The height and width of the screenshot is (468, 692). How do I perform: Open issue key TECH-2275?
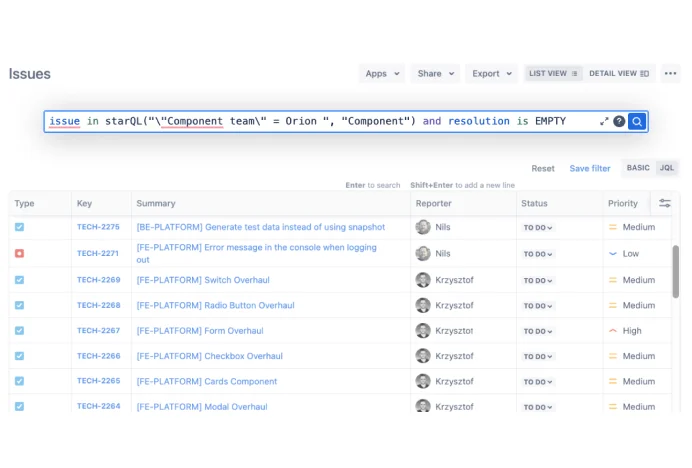point(98,227)
